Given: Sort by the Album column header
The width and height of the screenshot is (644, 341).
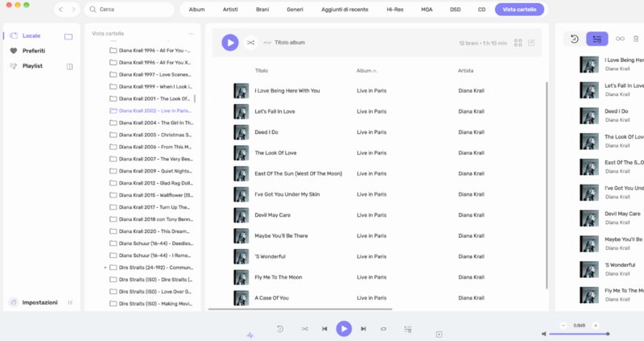Looking at the screenshot, I should 366,71.
